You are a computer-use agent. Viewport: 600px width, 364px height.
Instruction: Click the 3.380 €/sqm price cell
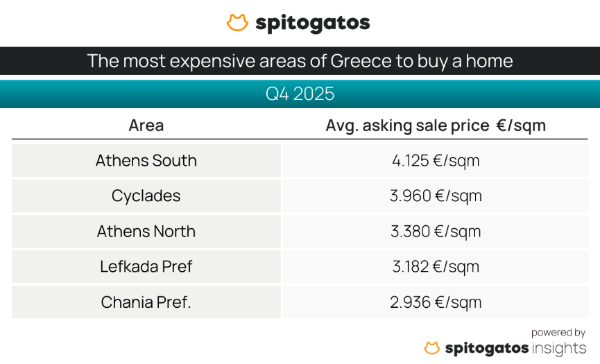pyautogui.click(x=435, y=232)
